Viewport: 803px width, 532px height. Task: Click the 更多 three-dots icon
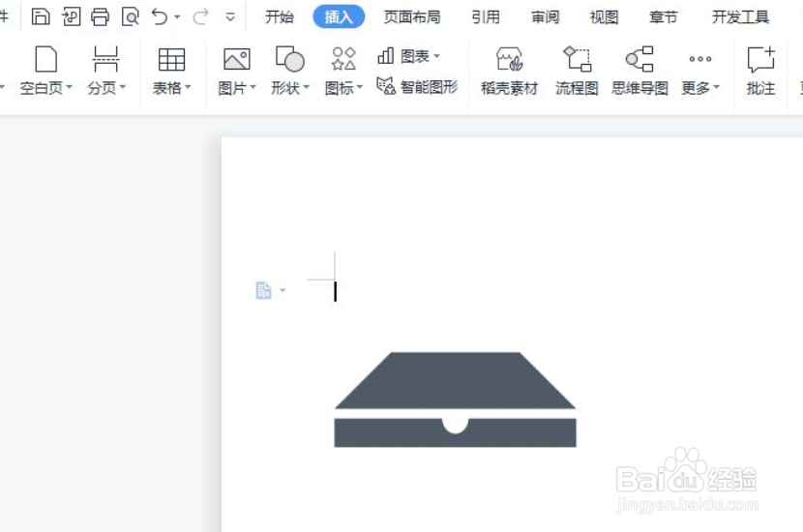[x=700, y=59]
